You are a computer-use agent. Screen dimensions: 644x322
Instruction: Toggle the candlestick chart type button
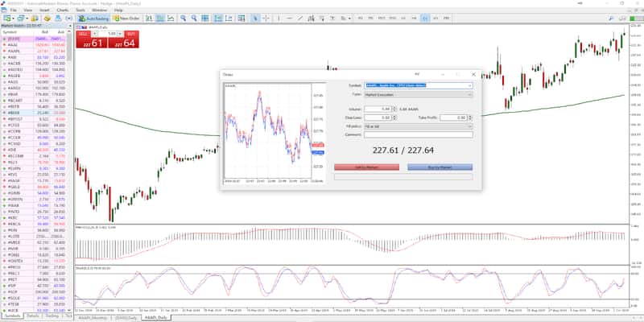[160, 19]
